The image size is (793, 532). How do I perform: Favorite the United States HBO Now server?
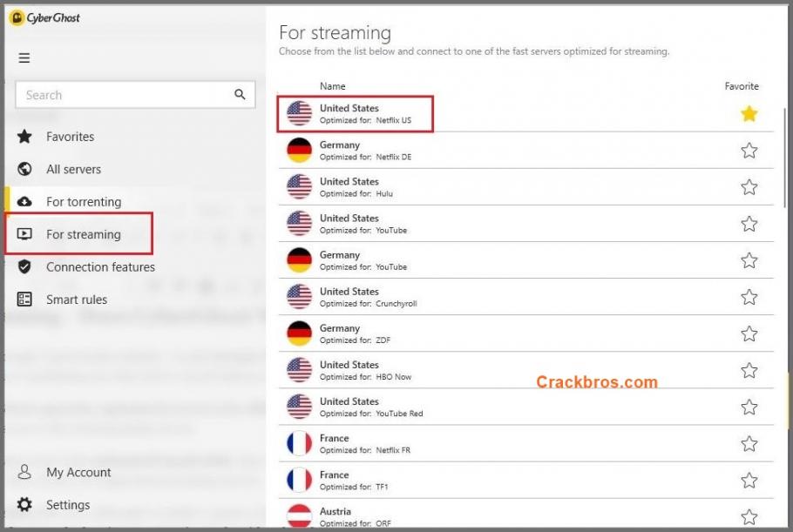(749, 370)
